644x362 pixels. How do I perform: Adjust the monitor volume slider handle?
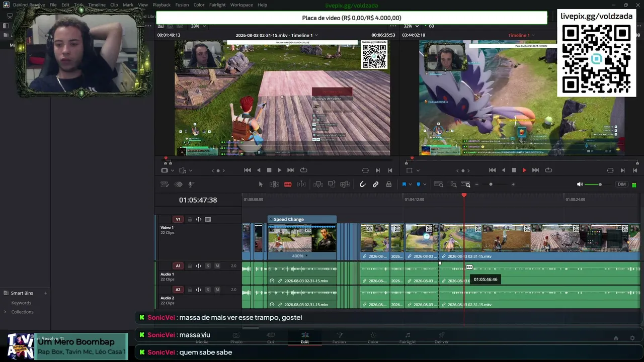(600, 185)
